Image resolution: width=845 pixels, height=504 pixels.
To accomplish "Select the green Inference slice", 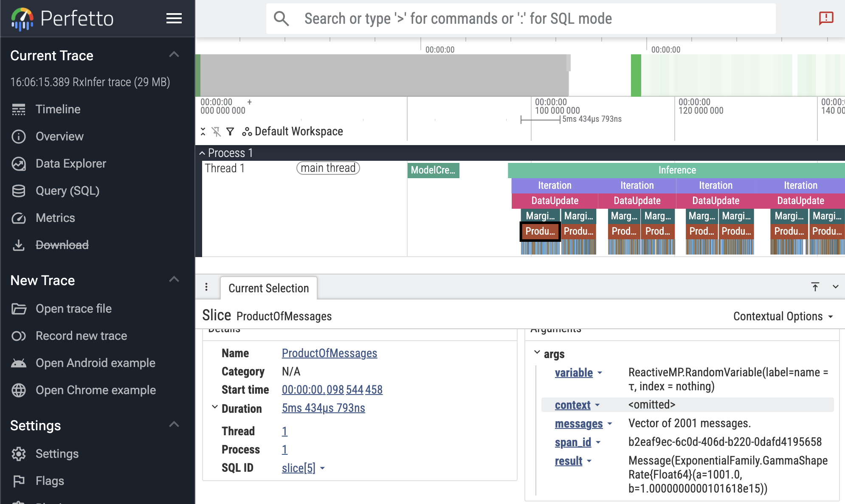I will (676, 170).
